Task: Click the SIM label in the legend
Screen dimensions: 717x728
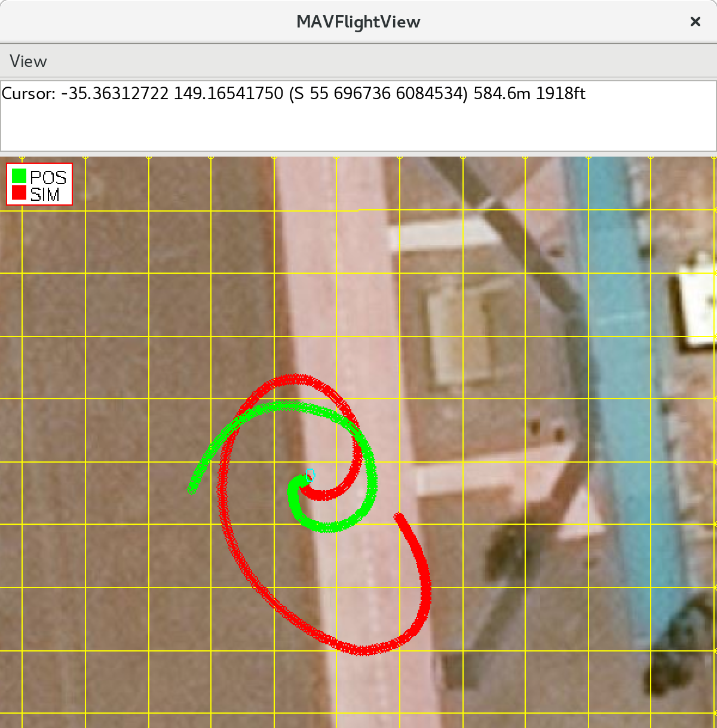Action: (45, 194)
